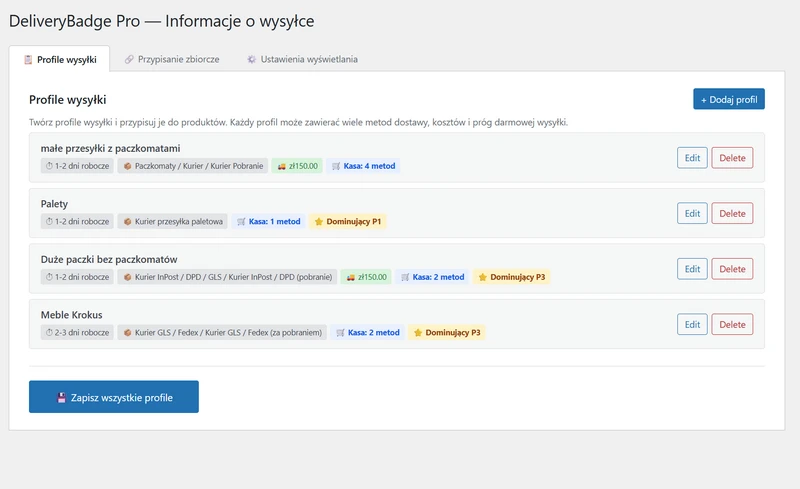
Task: Click Profile wysyłki section heading
Action: point(67,100)
